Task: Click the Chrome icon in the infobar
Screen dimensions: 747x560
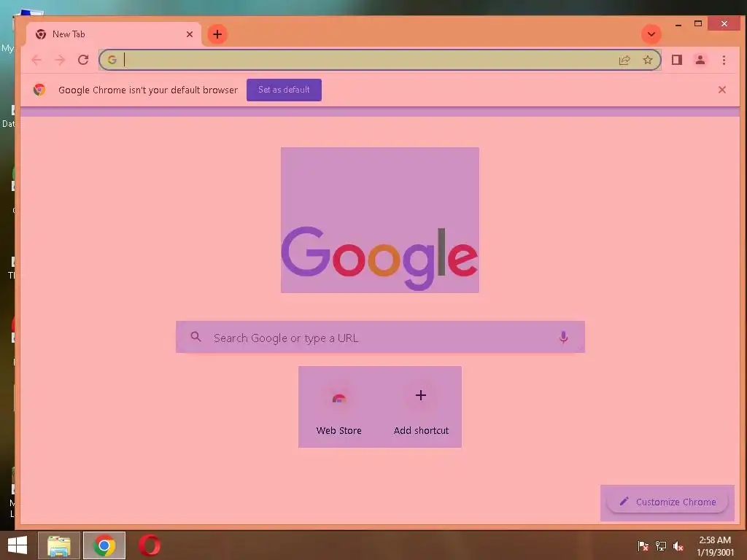Action: pos(39,90)
